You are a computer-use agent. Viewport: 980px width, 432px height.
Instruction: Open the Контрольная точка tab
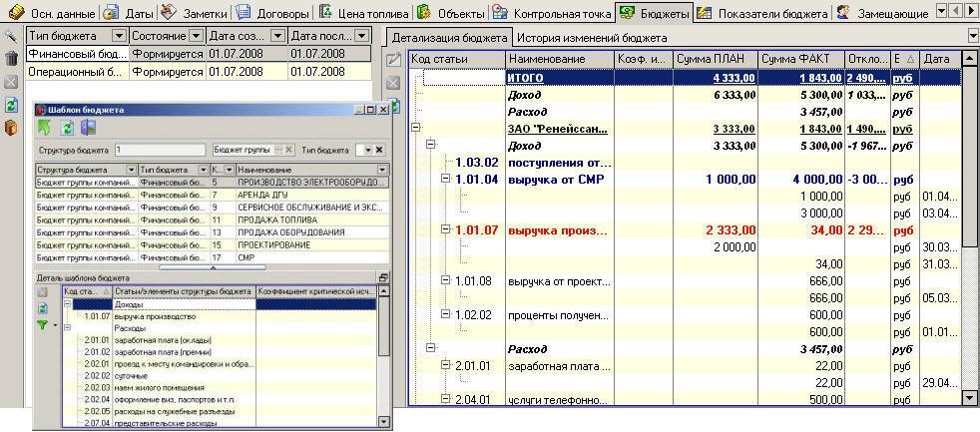tap(553, 13)
